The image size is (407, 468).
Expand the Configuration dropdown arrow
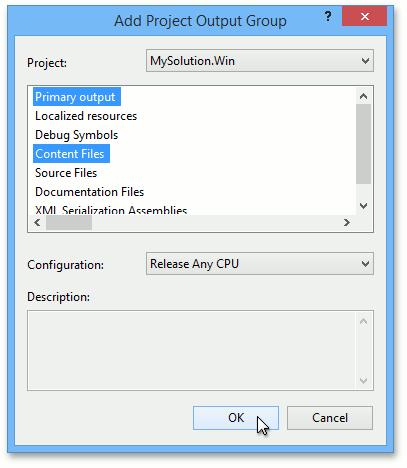click(365, 264)
